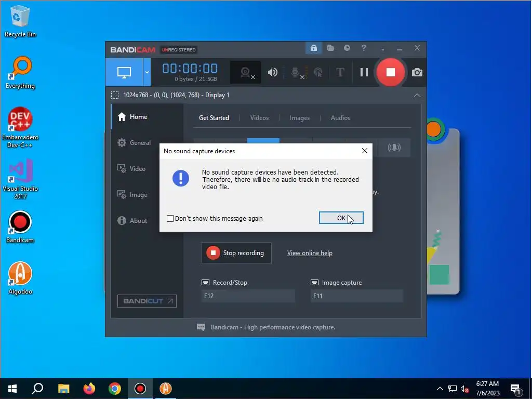Select Visual Studio 2017 desktop icon
The width and height of the screenshot is (532, 399).
(20, 179)
